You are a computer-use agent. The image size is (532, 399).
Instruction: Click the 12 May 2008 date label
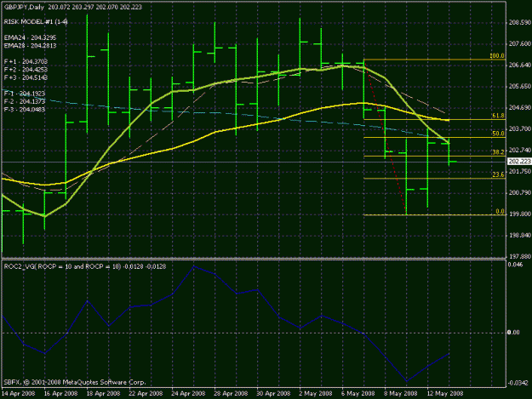(x=445, y=394)
